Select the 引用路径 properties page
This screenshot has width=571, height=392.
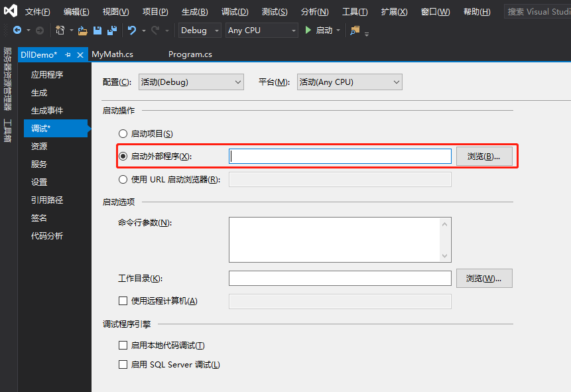click(x=47, y=200)
